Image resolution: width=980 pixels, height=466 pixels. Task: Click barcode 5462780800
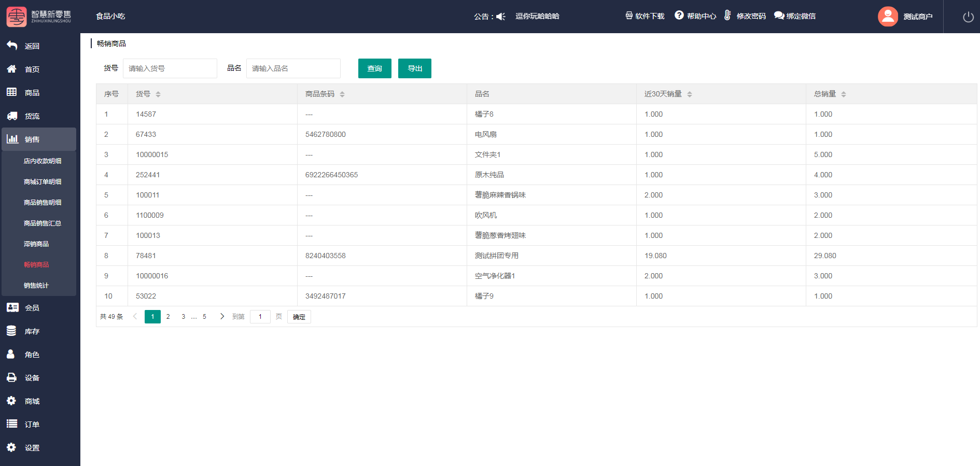pos(326,134)
